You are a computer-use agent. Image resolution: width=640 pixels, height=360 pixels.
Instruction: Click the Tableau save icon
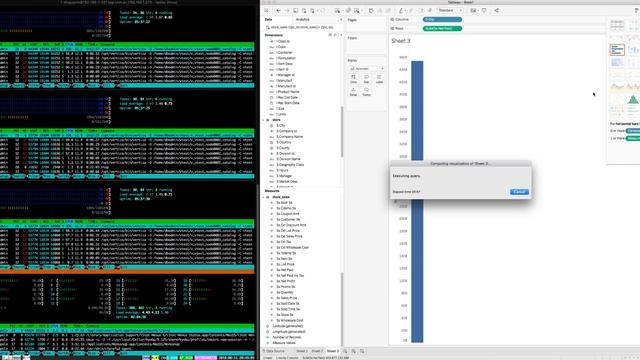coord(296,11)
